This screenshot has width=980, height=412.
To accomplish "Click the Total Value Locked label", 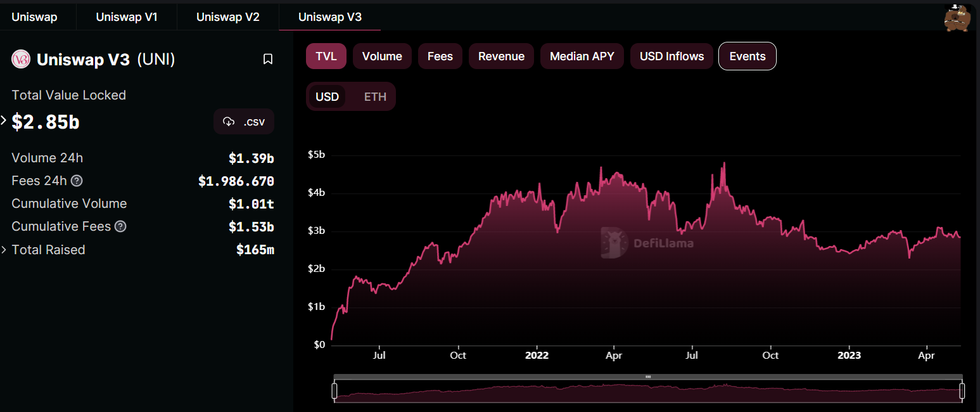I will [68, 95].
